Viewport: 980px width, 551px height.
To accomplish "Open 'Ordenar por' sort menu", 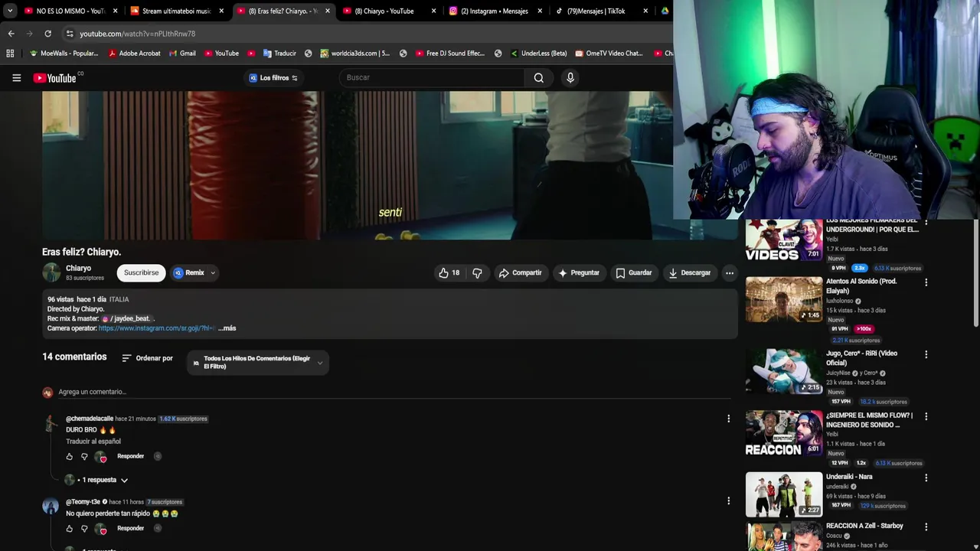I will pyautogui.click(x=147, y=358).
